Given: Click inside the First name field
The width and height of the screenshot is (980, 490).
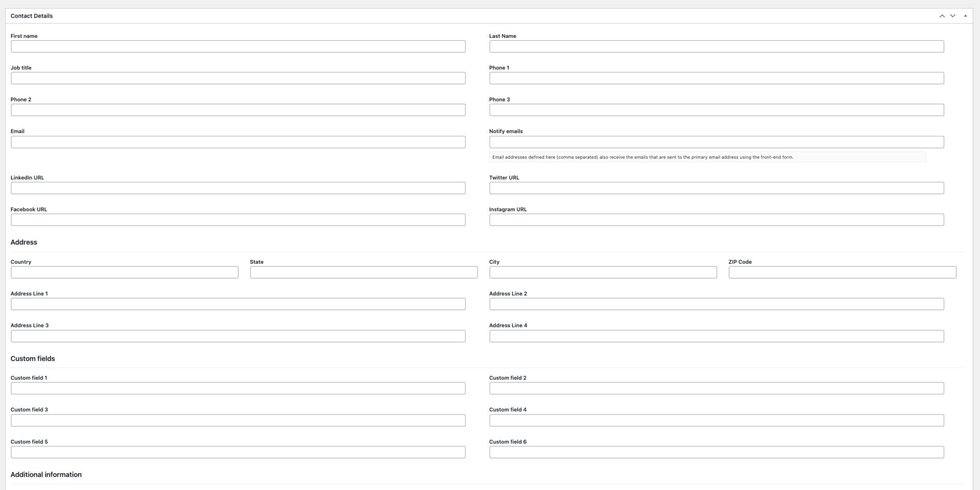Looking at the screenshot, I should point(238,46).
